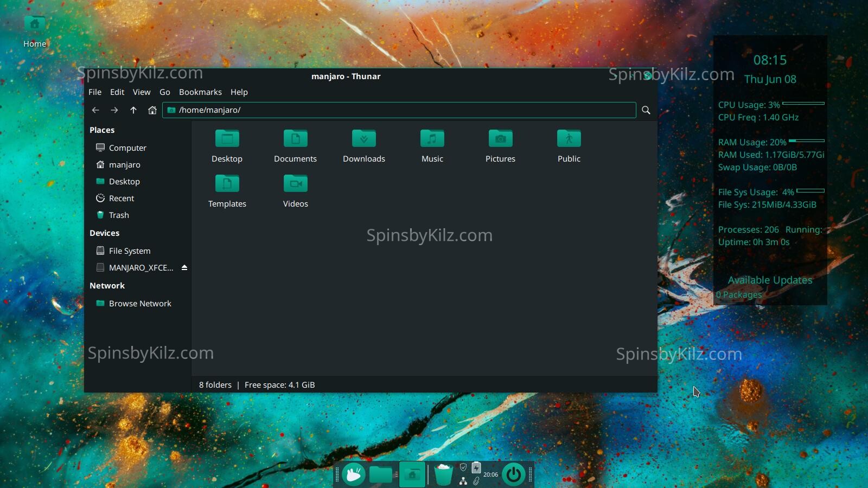Viewport: 868px width, 488px height.
Task: Select the Videos folder icon
Action: click(x=295, y=184)
